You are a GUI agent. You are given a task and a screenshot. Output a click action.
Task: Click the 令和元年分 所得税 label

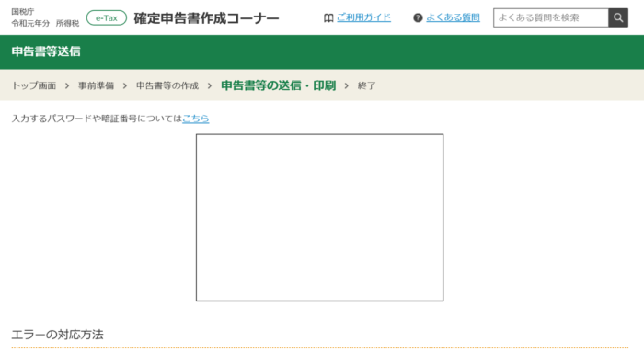click(45, 23)
